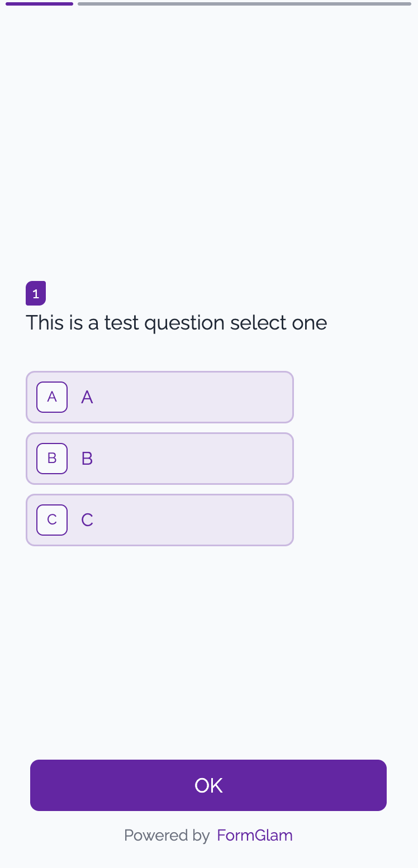Choose answer option B row
418x868 pixels.
pos(184,459)
